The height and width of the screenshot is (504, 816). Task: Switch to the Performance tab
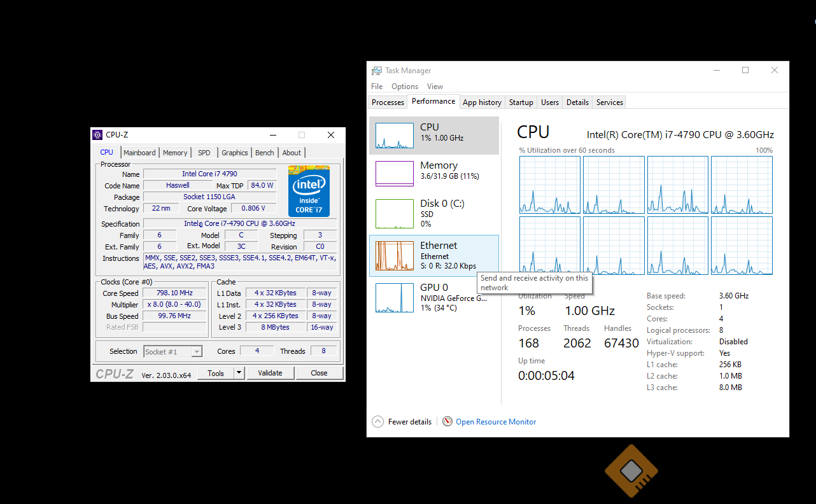tap(433, 101)
